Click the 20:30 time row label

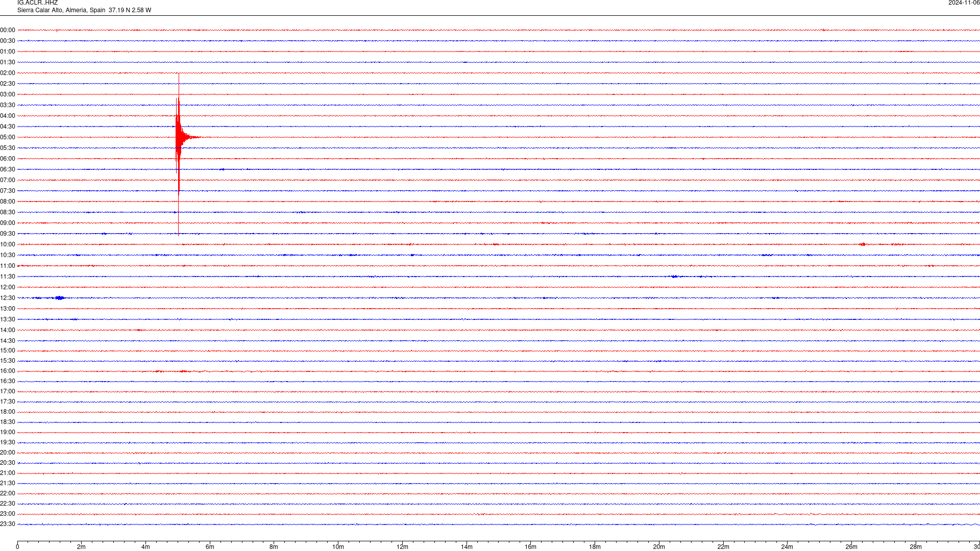coord(8,463)
